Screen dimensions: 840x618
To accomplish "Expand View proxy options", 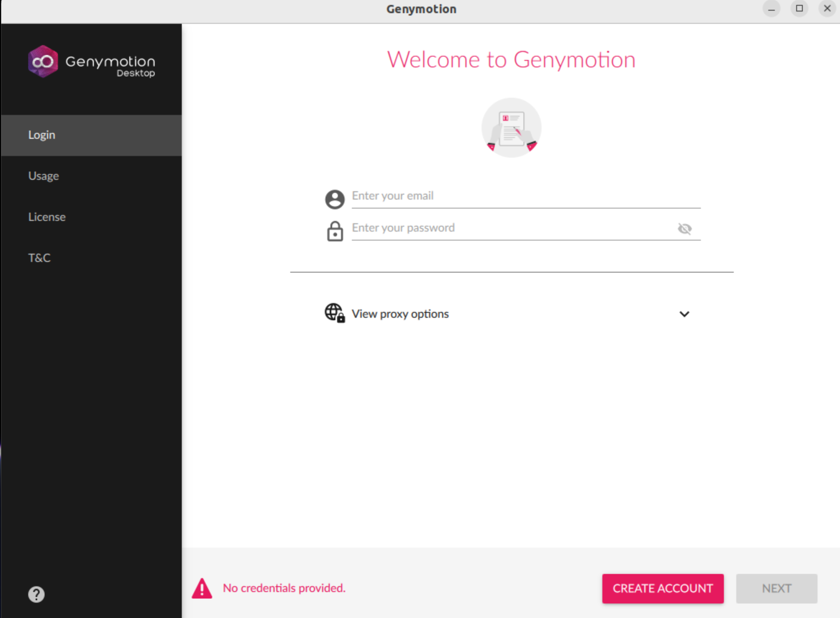I will tap(400, 314).
